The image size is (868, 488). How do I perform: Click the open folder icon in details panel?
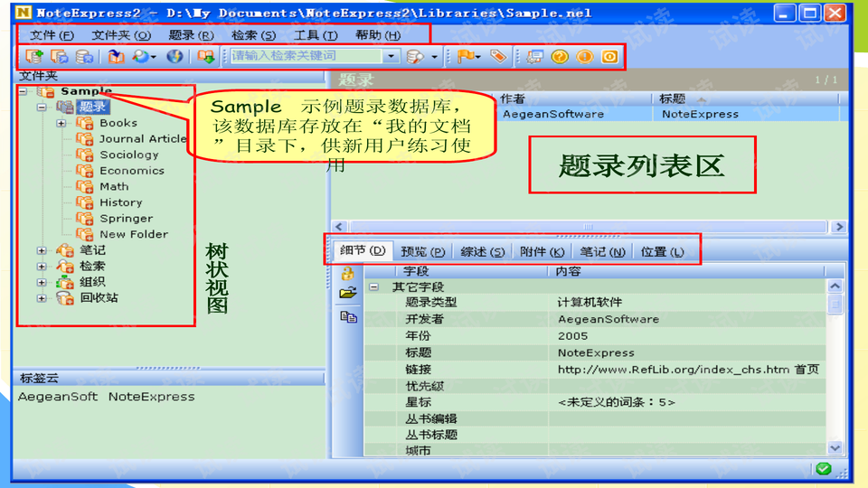coord(347,293)
